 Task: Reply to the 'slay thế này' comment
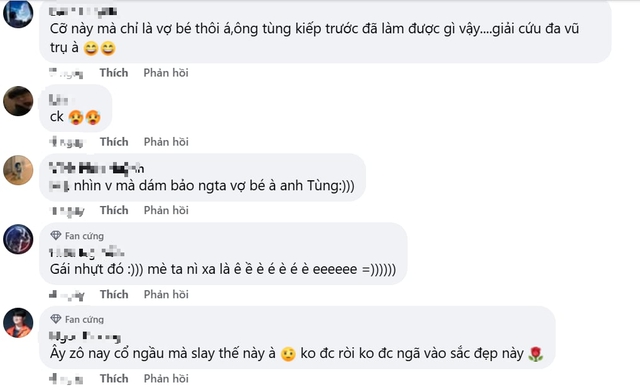click(166, 378)
